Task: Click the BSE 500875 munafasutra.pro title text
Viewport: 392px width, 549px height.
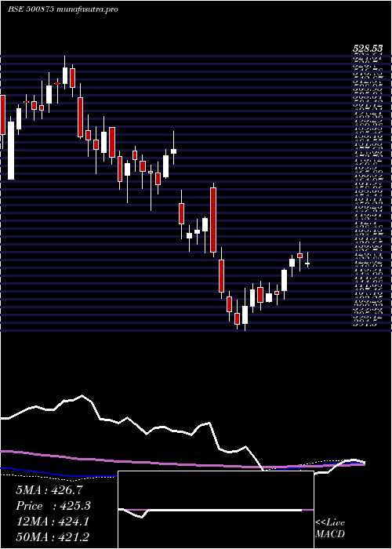Action: [x=63, y=9]
